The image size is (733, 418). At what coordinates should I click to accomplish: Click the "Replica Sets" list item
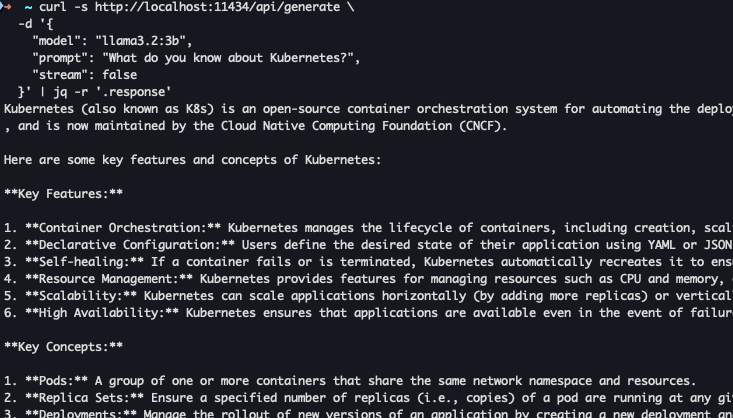368,398
